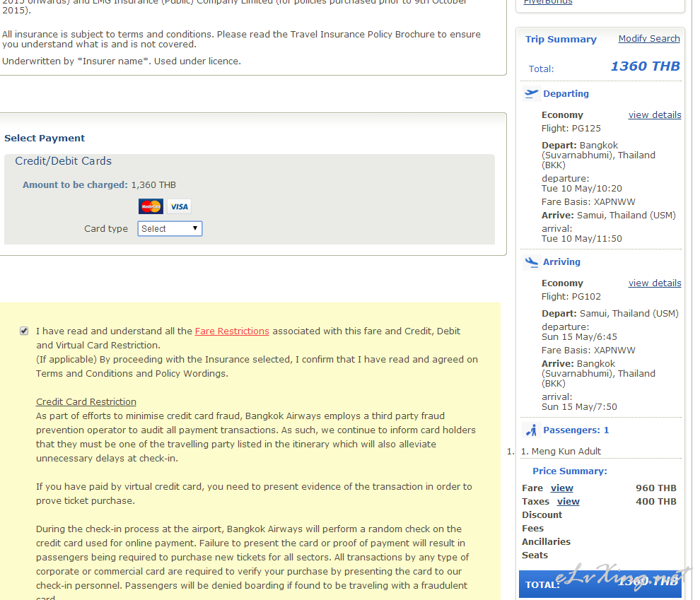Click the Tue 10 May/11:50 arrival time

click(582, 239)
